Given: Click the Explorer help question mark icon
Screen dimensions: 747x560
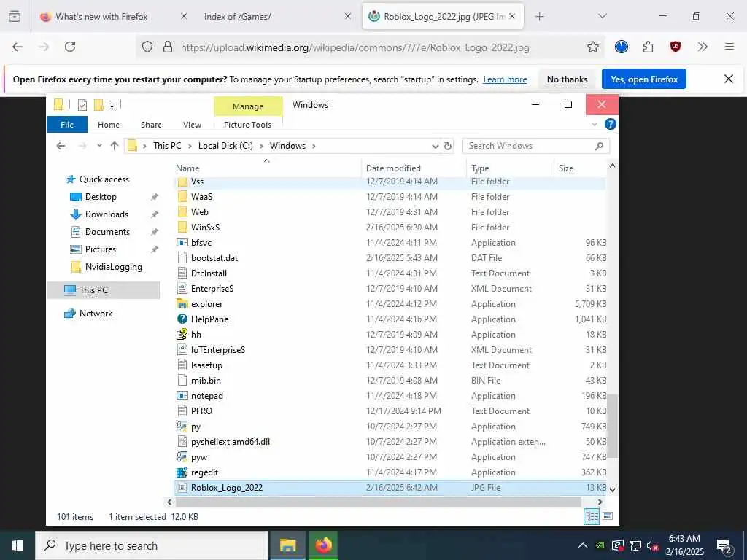Looking at the screenshot, I should click(610, 124).
